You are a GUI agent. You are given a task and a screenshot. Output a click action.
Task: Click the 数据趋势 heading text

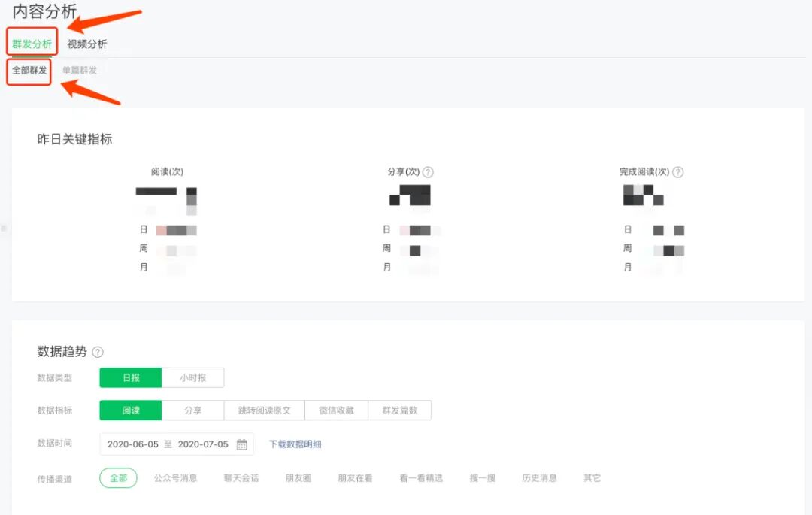pos(62,352)
